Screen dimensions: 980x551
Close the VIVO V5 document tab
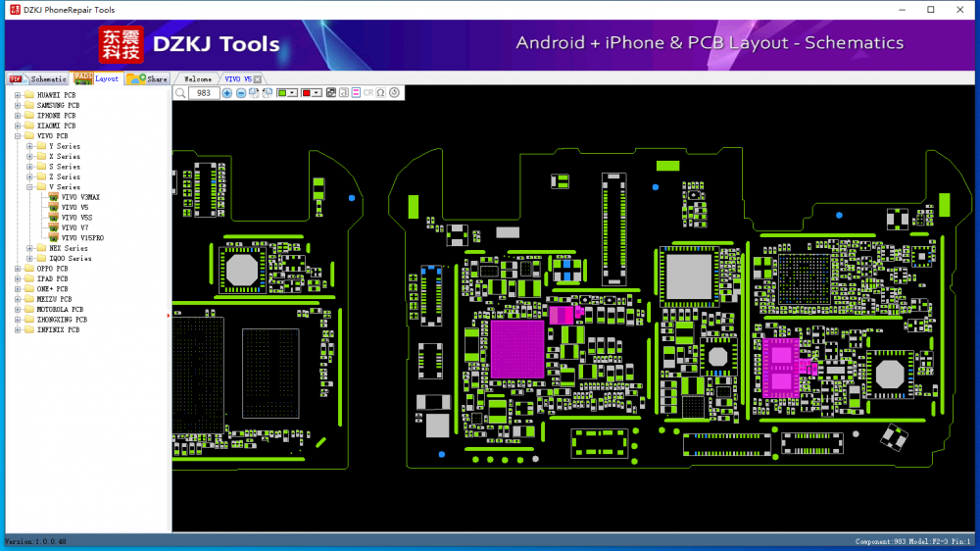pyautogui.click(x=258, y=78)
